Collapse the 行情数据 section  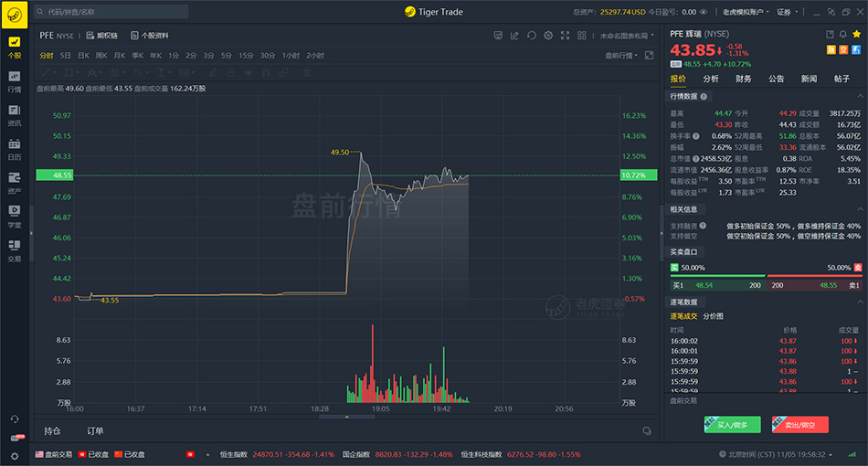(860, 96)
